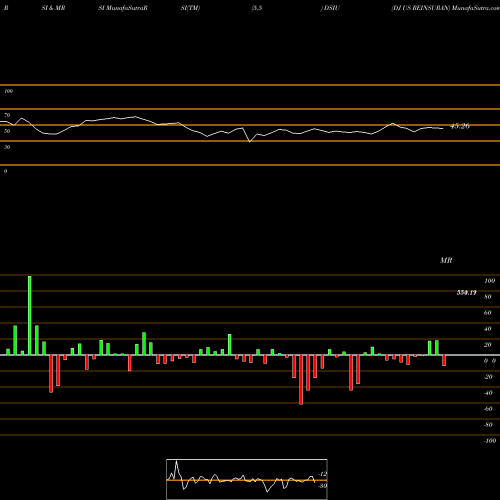This screenshot has height=500, width=500.
Task: Click the longest red histogram bar
Action: 301,380
